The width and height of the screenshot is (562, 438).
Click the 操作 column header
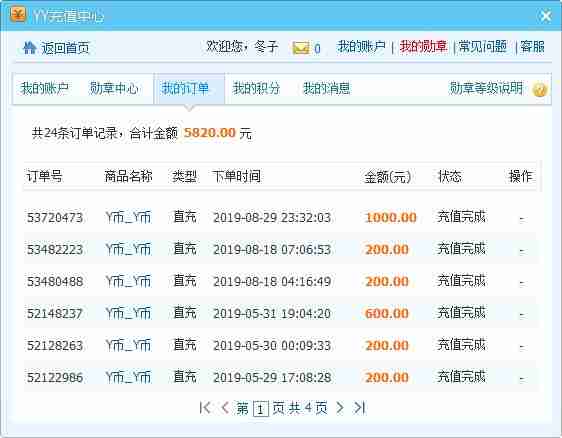520,176
